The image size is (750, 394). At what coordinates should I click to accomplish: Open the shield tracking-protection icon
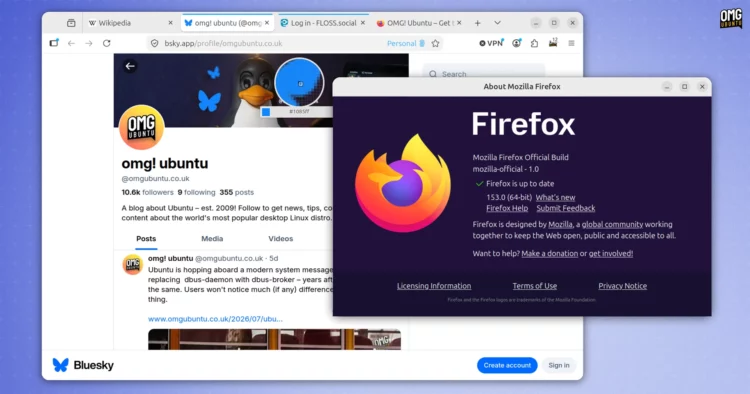tap(154, 43)
